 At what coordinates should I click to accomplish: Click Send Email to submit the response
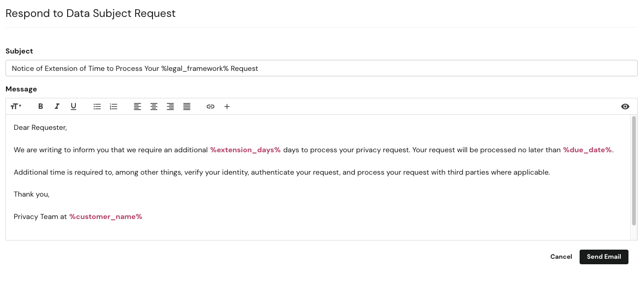[604, 256]
